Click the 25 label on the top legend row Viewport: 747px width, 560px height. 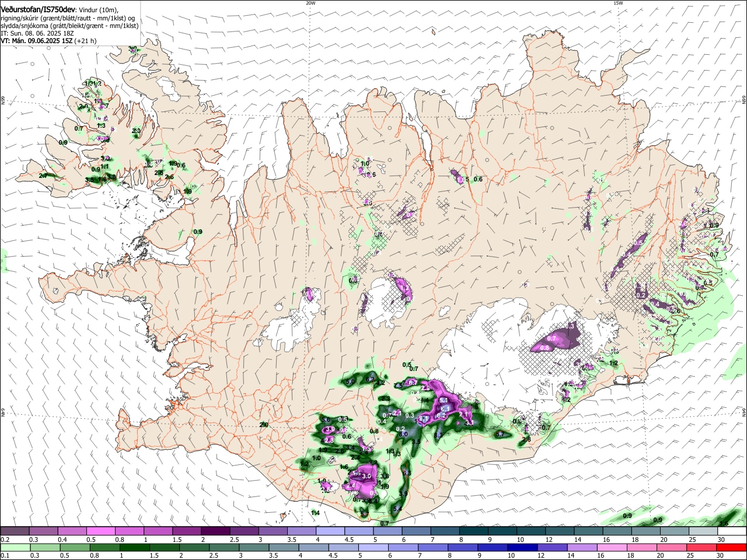tap(693, 540)
